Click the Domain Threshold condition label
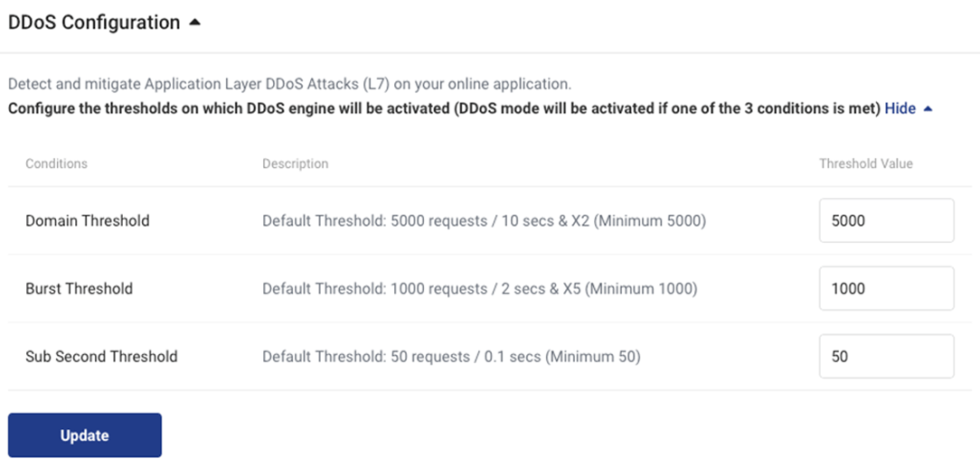This screenshot has height=467, width=980. click(x=88, y=220)
